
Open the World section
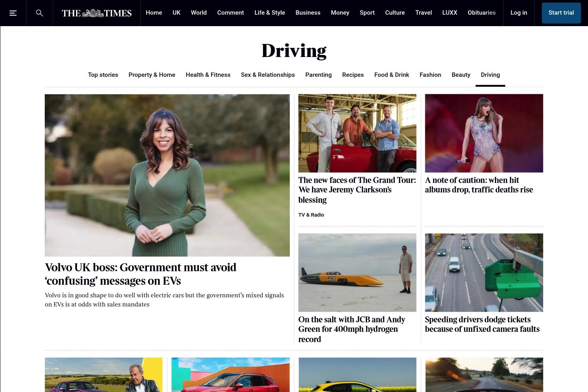point(199,13)
